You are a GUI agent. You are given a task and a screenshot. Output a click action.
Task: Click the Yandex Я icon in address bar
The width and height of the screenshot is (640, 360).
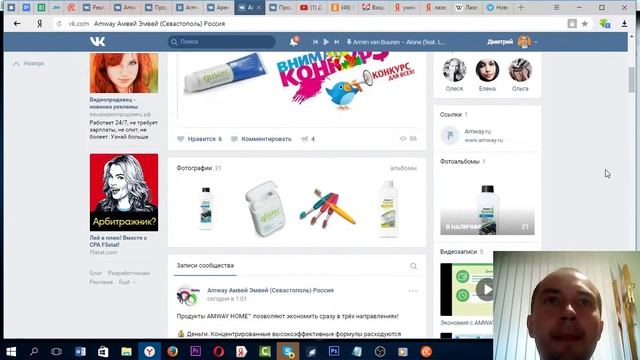[40, 24]
